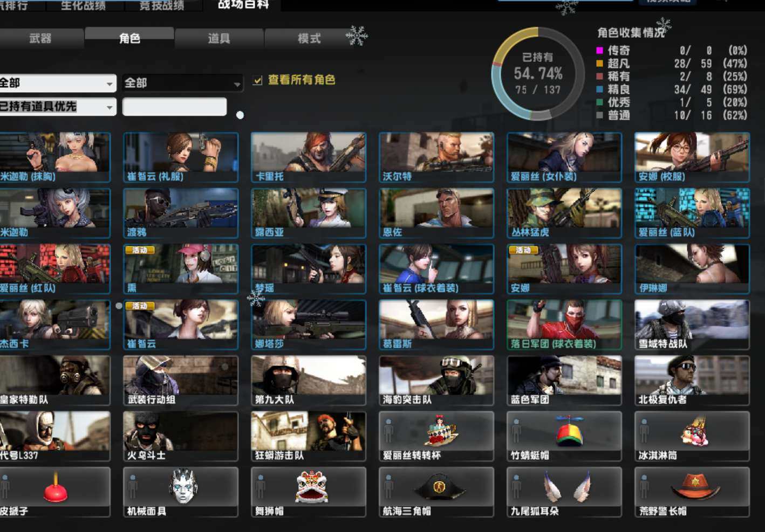765x532 pixels.
Task: Click the 九尾狐耳朵 fox ears item
Action: (x=564, y=492)
